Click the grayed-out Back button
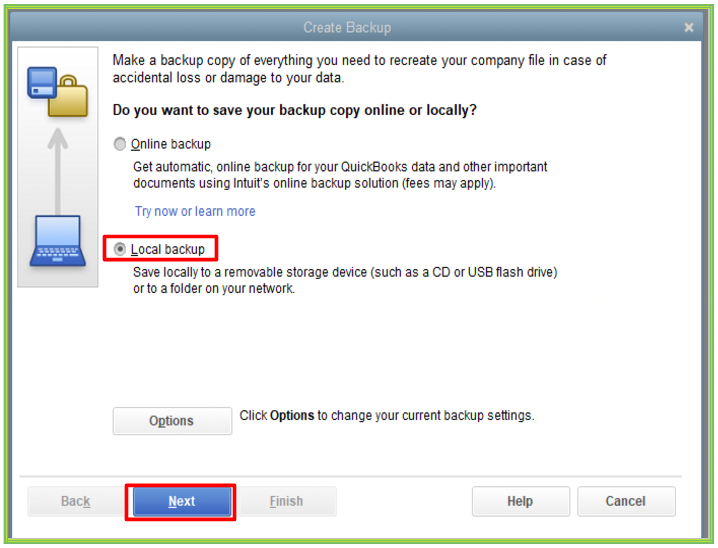 point(76,501)
